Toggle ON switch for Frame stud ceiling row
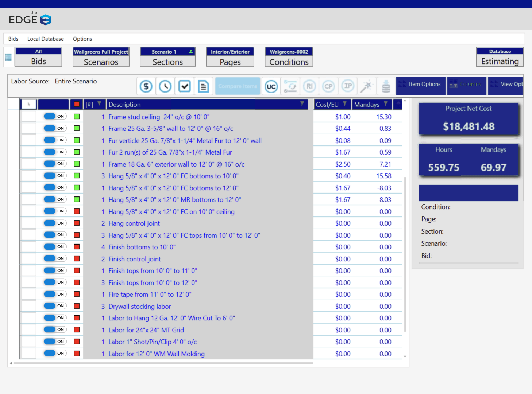Image resolution: width=532 pixels, height=394 pixels. pos(55,116)
